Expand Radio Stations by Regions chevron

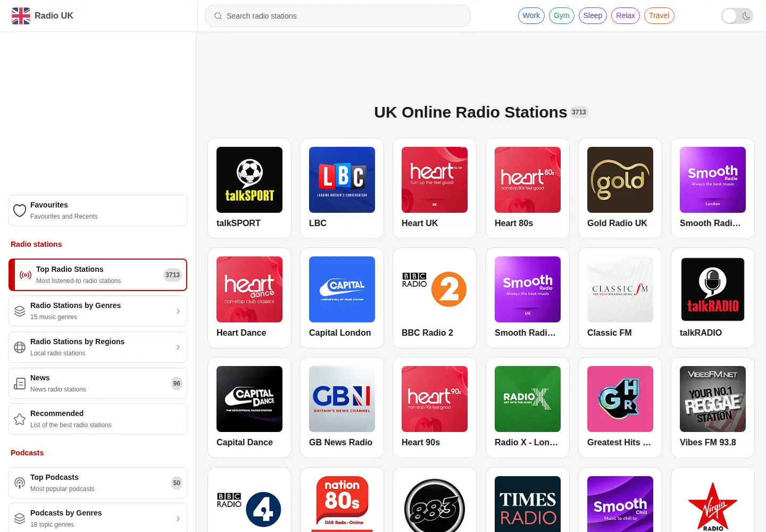(178, 347)
